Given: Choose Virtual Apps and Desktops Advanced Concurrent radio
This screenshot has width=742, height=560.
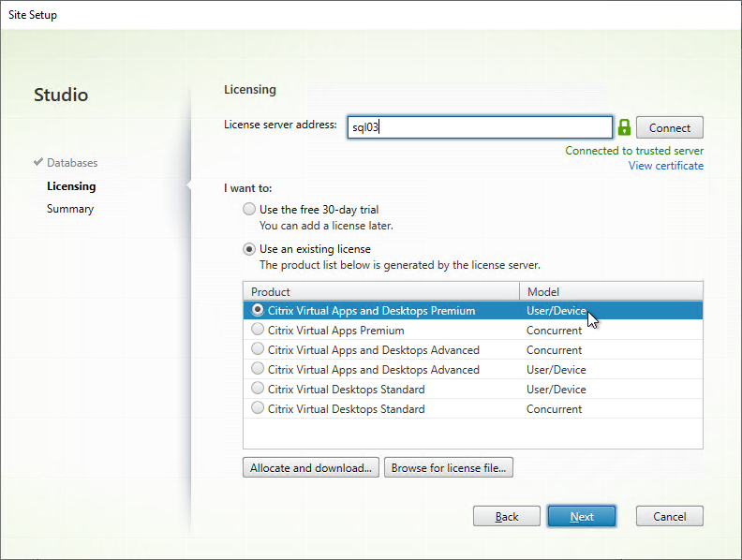Looking at the screenshot, I should click(258, 349).
